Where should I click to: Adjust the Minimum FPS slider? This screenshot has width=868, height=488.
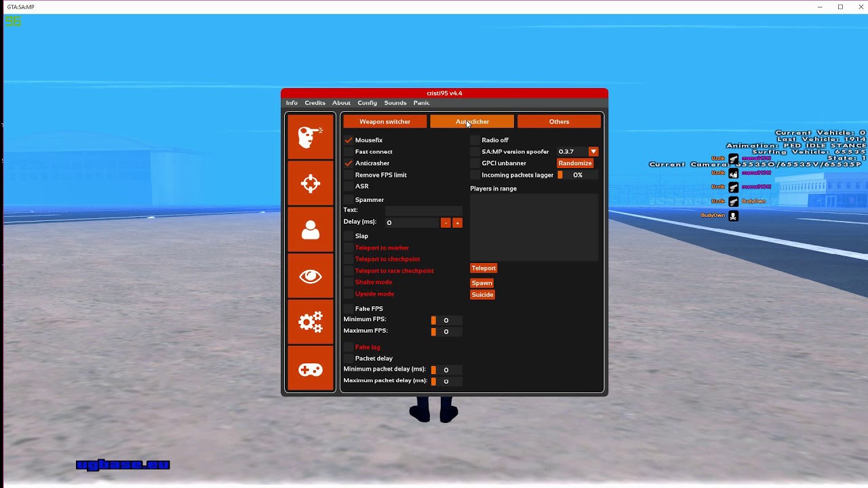tap(446, 321)
